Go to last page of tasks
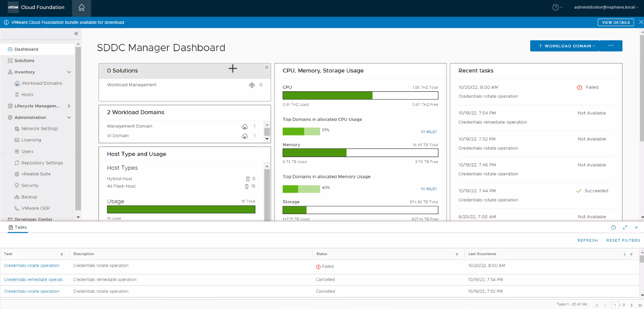 pos(640,305)
